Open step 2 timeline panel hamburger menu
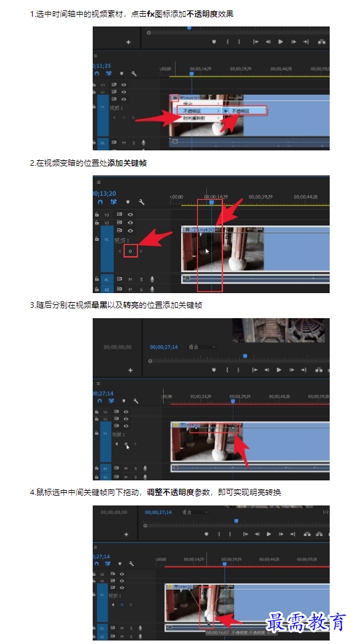 [x=98, y=182]
